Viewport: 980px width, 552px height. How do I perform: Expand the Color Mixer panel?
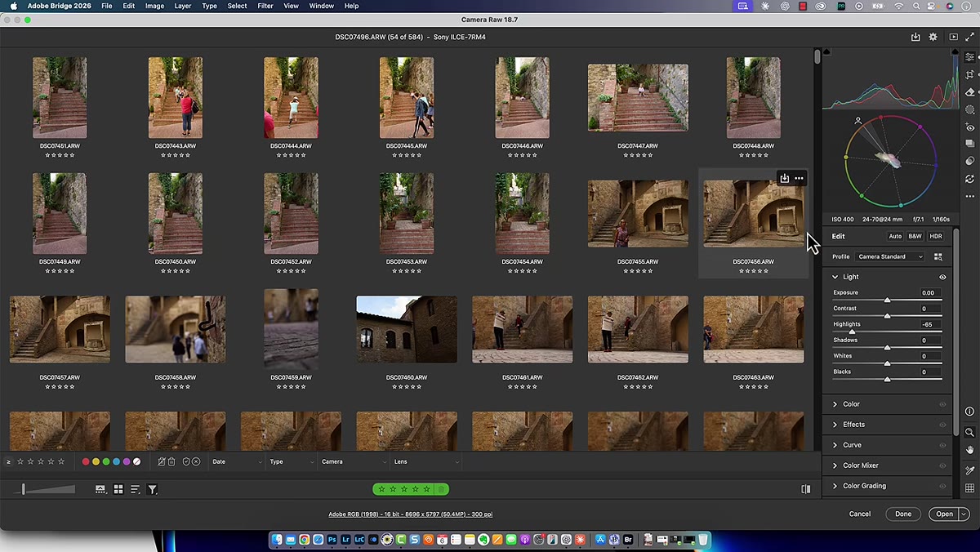coord(835,465)
